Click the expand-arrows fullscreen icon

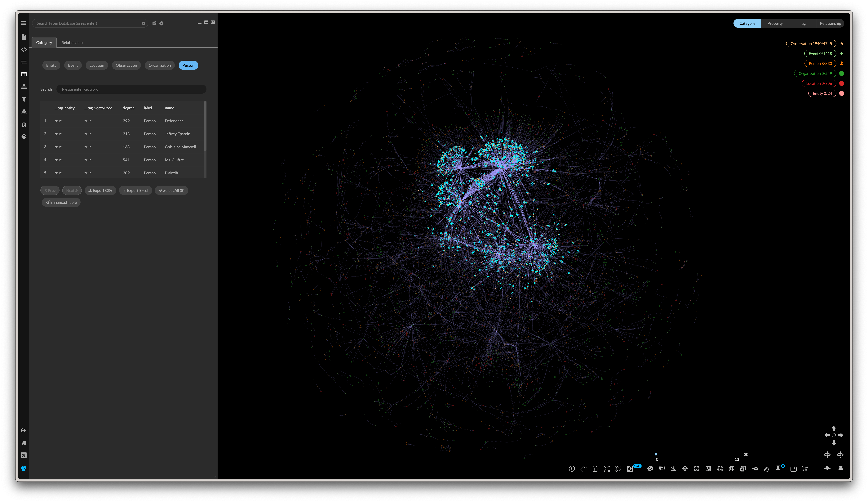tap(607, 469)
